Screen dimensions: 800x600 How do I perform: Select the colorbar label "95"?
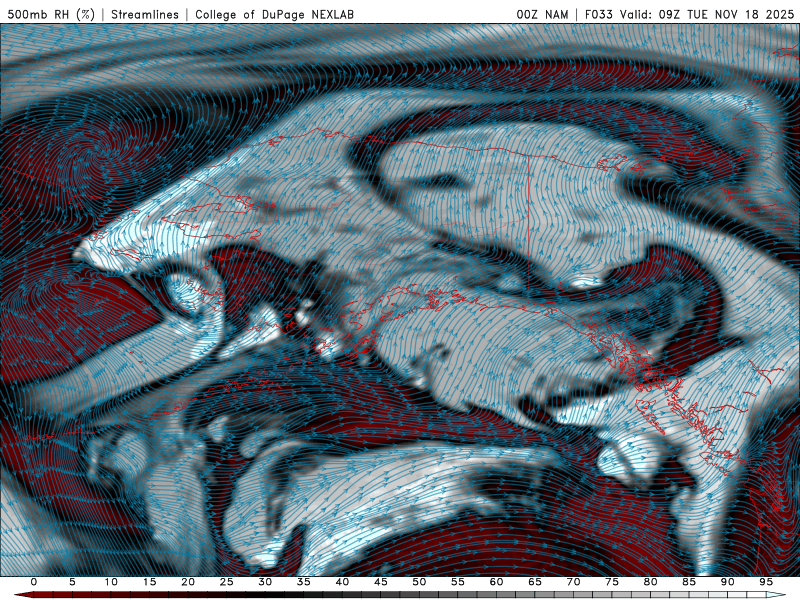(766, 582)
